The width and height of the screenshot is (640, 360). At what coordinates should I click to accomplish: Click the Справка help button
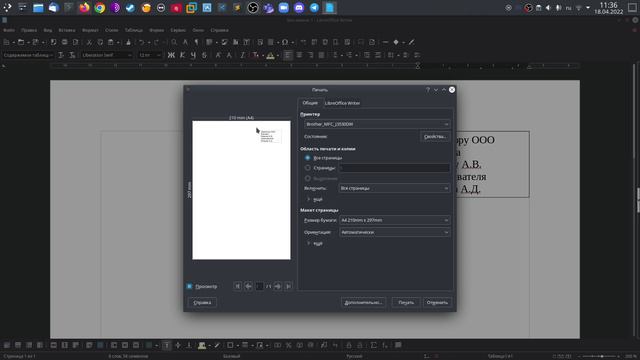pyautogui.click(x=202, y=302)
